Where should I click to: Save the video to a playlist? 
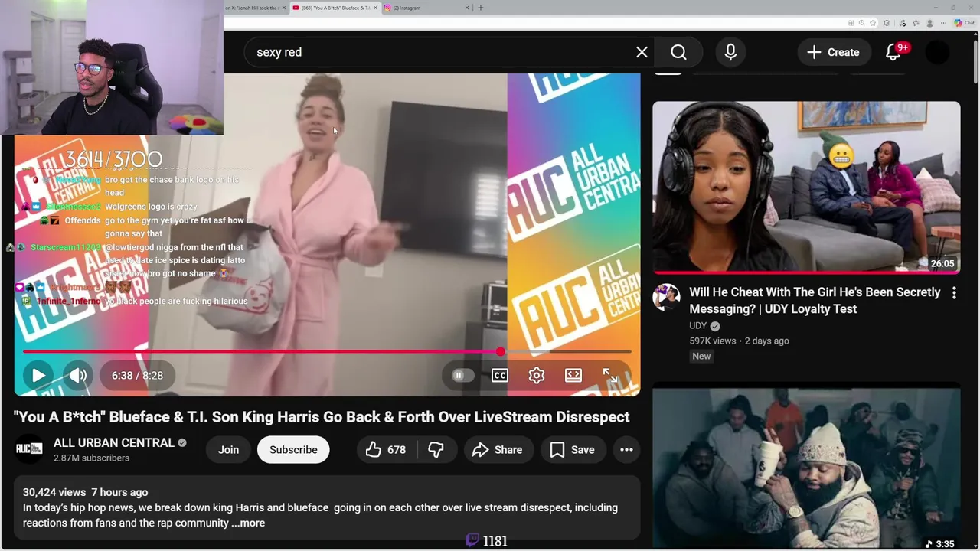click(x=573, y=450)
